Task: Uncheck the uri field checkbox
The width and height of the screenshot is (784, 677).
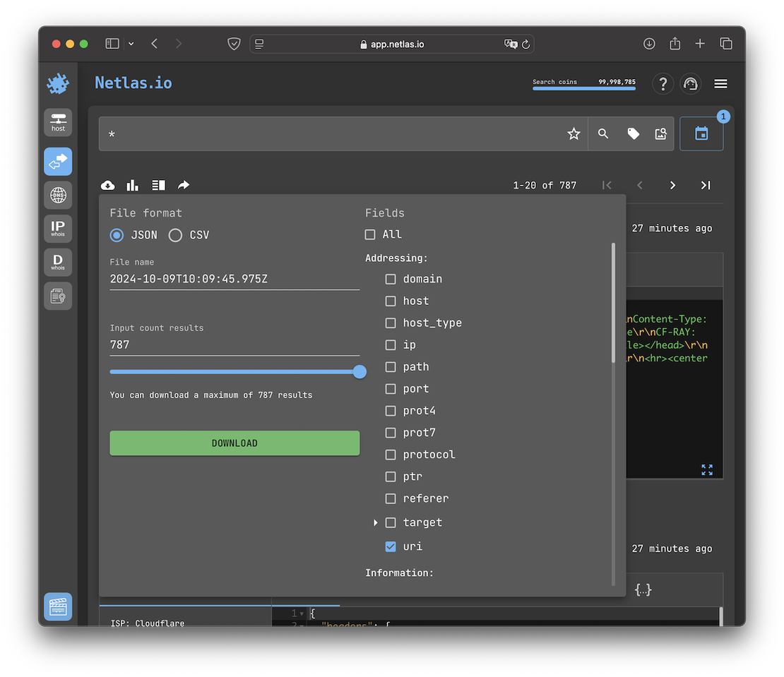Action: point(390,546)
